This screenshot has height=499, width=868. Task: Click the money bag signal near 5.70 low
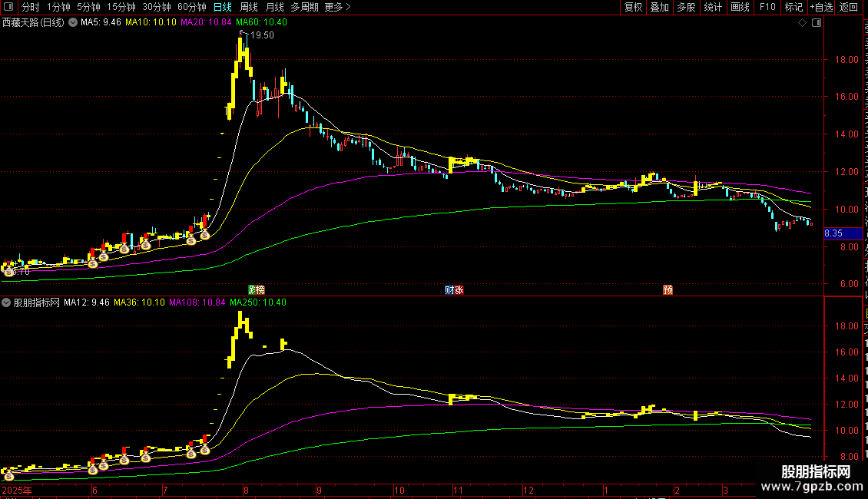click(9, 271)
